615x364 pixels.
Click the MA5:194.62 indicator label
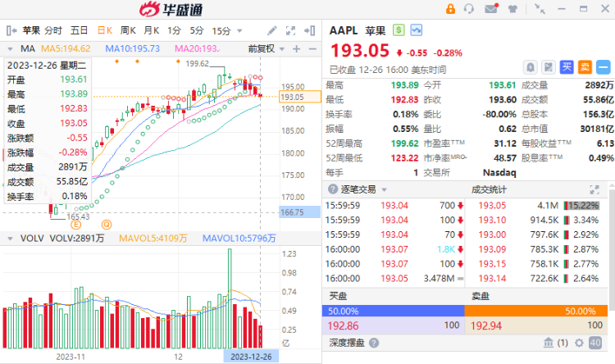pyautogui.click(x=66, y=48)
